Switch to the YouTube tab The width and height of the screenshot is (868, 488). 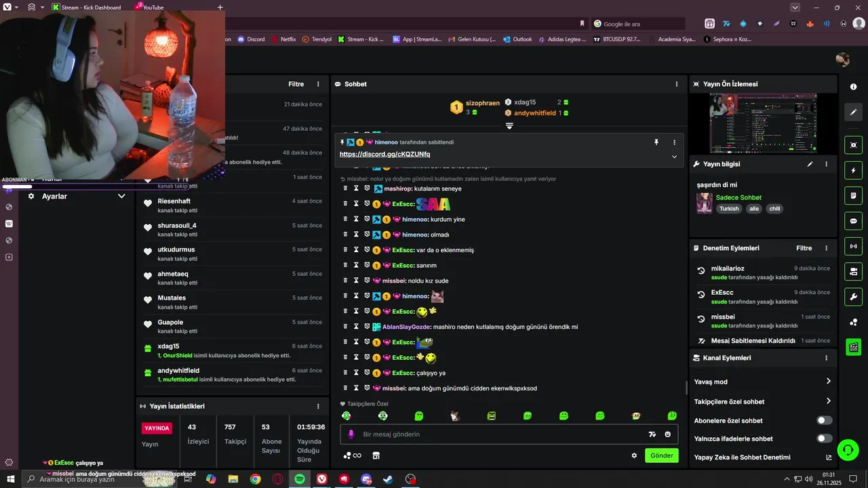[149, 7]
